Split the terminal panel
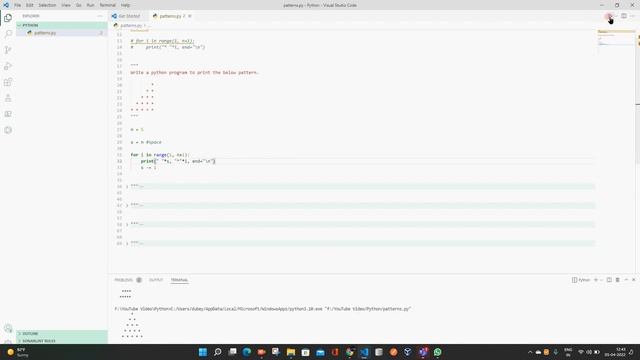Screen dimensions: 640x360 pos(609,280)
